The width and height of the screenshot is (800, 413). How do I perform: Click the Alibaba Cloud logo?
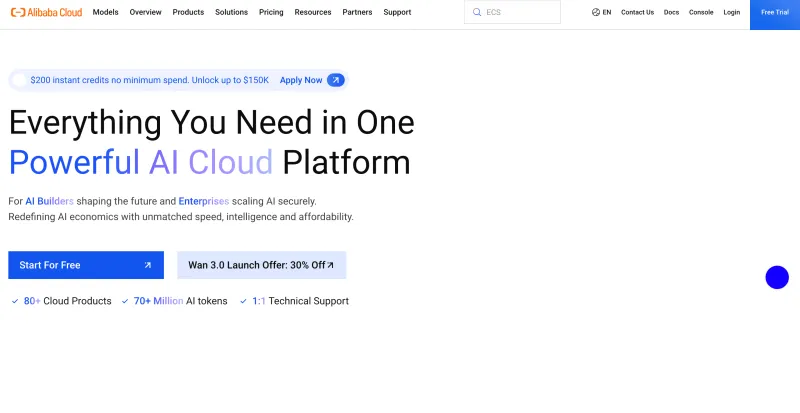46,12
